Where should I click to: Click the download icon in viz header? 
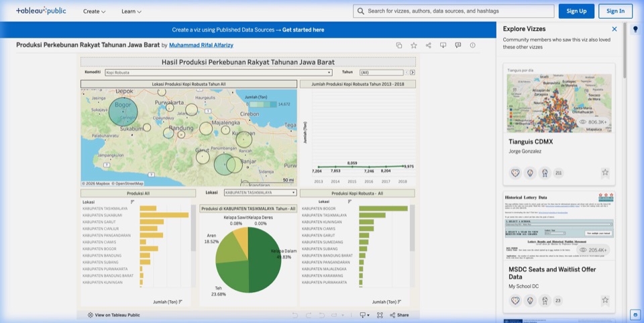pos(443,45)
